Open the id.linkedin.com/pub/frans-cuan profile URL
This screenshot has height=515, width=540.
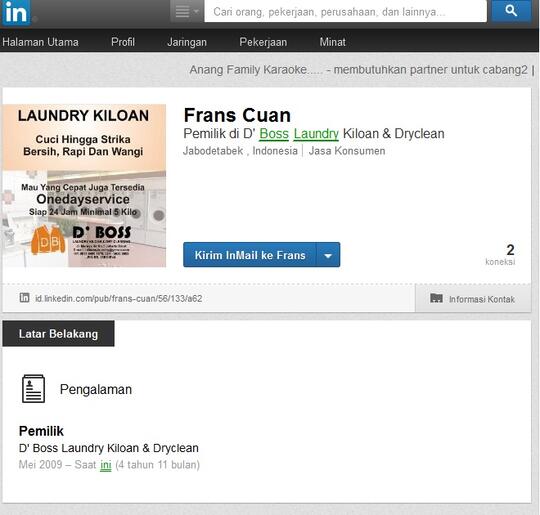pyautogui.click(x=118, y=299)
